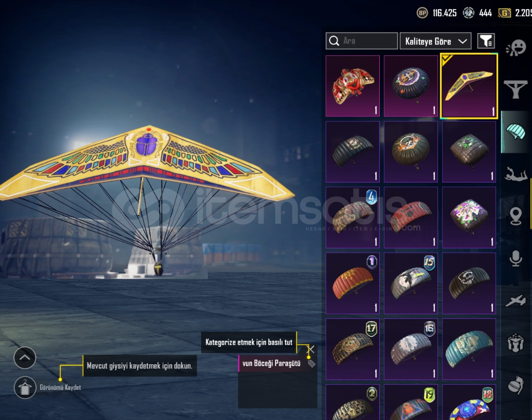
Task: Expand panel with the up-chevron circle button
Action: pyautogui.click(x=25, y=357)
